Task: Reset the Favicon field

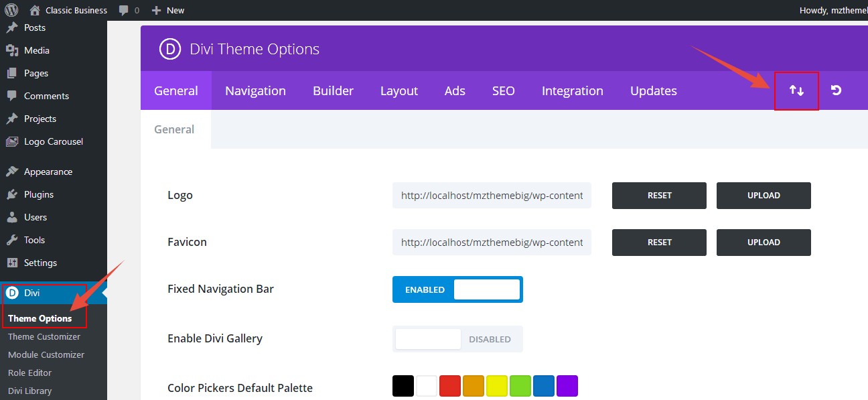Action: [659, 243]
